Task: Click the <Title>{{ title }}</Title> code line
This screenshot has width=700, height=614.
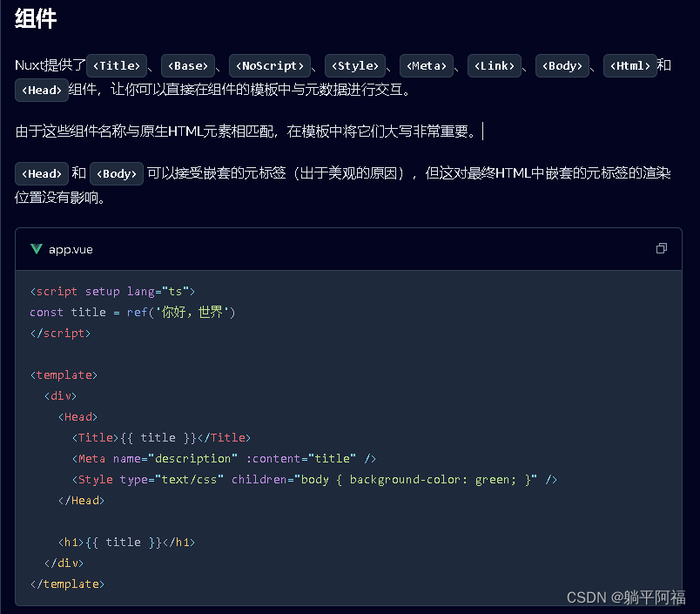Action: [161, 437]
